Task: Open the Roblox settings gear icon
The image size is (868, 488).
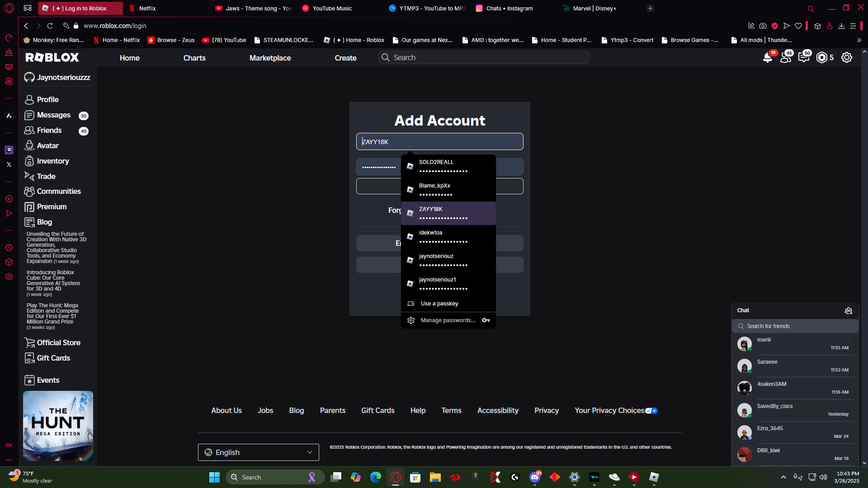Action: click(846, 58)
